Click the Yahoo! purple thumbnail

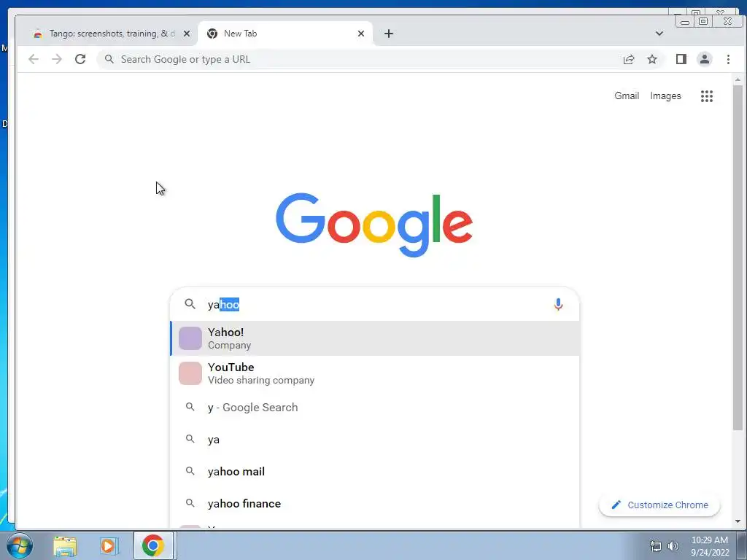(x=190, y=338)
